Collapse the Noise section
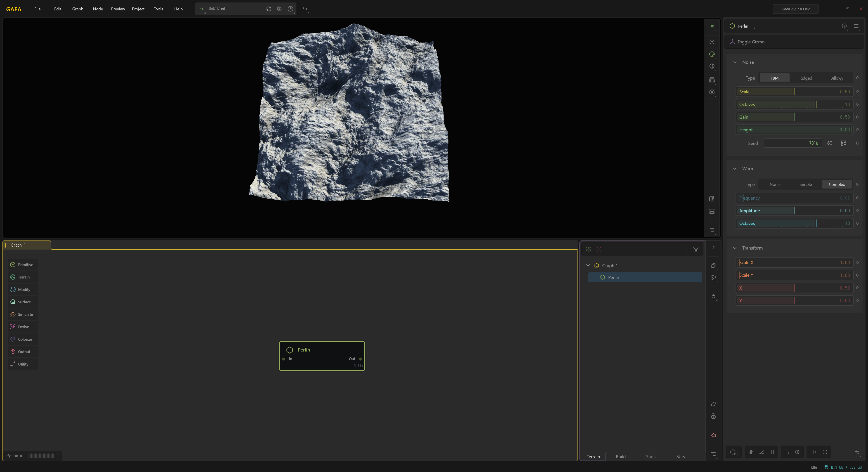The width and height of the screenshot is (868, 472). 735,62
